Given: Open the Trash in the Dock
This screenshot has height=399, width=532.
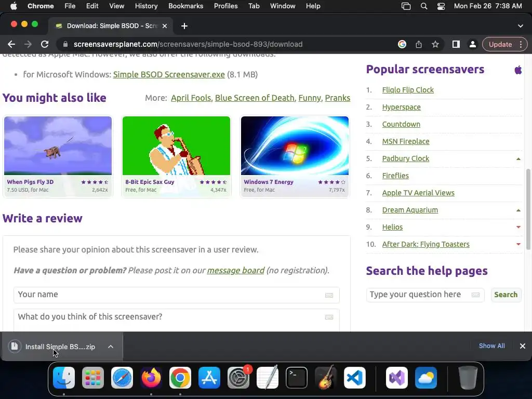Looking at the screenshot, I should [x=468, y=378].
